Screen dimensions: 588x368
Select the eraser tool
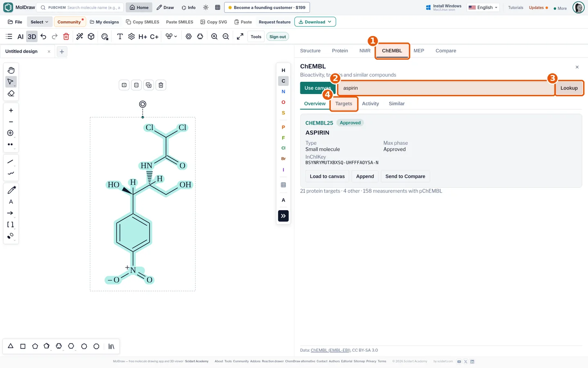tap(11, 94)
